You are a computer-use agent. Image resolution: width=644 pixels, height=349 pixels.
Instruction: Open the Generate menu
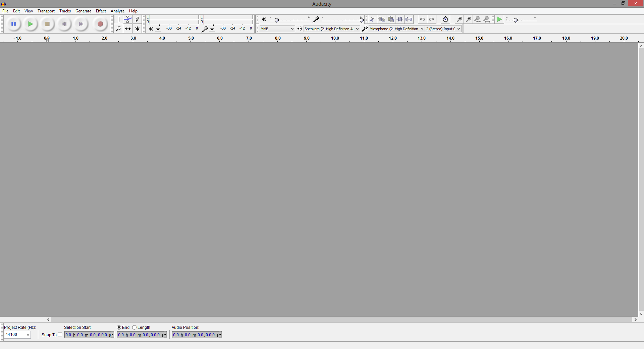(83, 11)
